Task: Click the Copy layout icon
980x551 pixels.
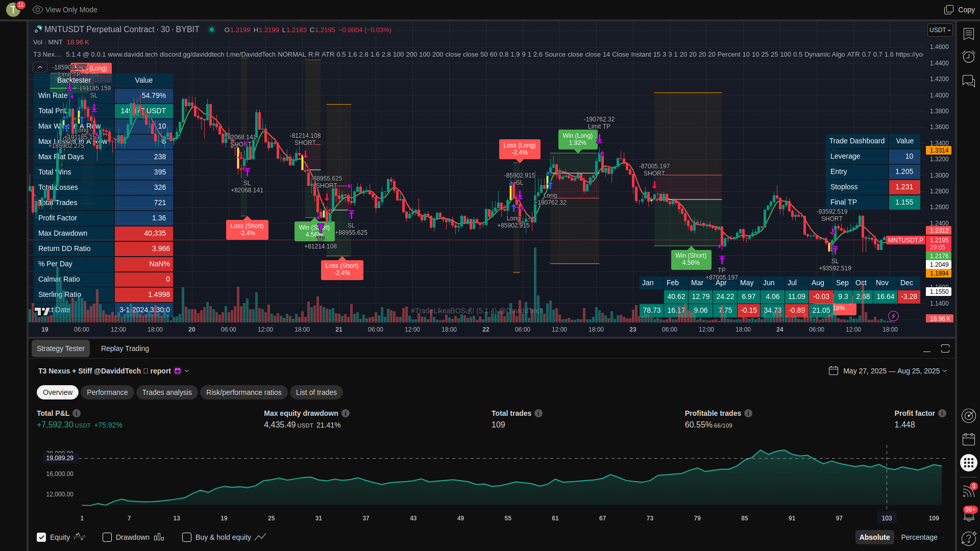Action: click(x=949, y=10)
